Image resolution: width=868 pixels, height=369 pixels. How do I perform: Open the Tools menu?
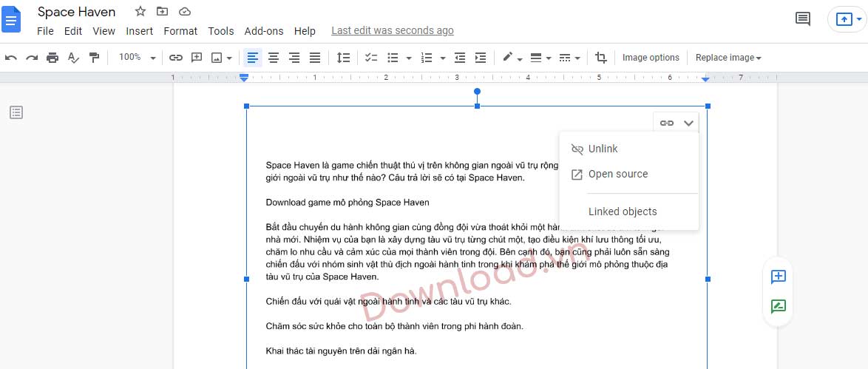tap(221, 31)
